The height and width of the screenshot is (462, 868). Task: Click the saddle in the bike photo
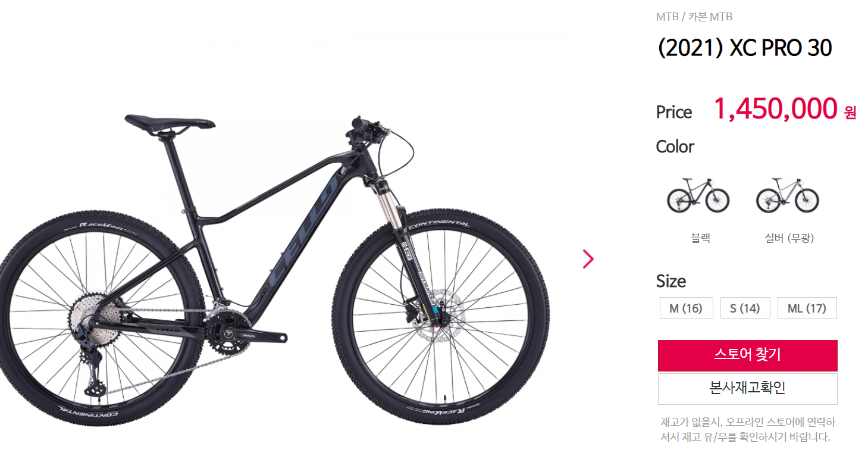[x=170, y=121]
